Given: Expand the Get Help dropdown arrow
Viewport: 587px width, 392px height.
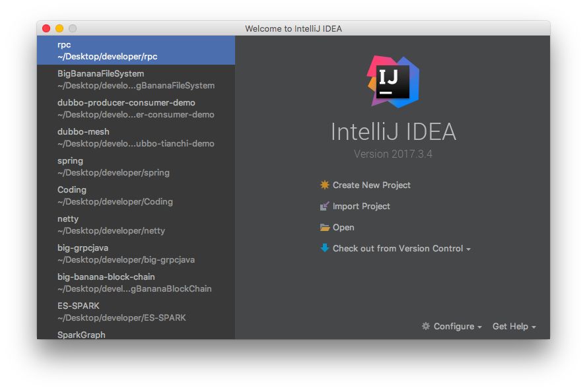Looking at the screenshot, I should click(x=534, y=327).
